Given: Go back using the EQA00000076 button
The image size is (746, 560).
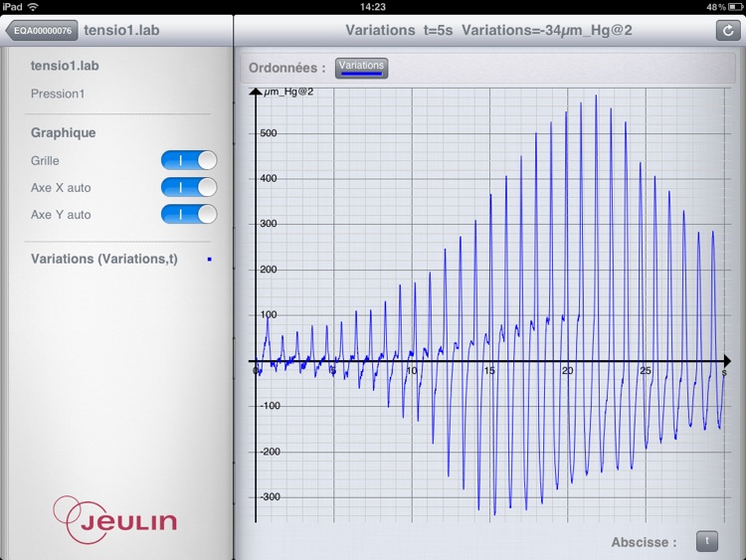Looking at the screenshot, I should coord(42,31).
